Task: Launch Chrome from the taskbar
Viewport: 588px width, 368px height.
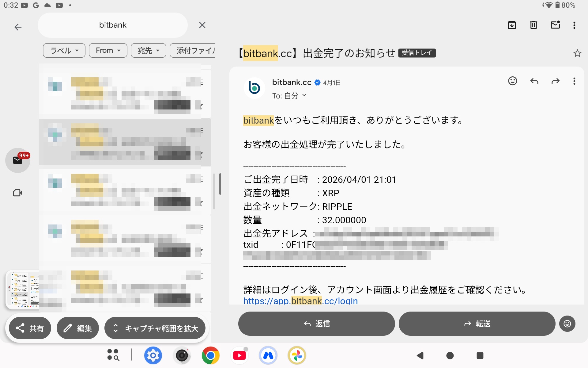Action: pos(211,355)
